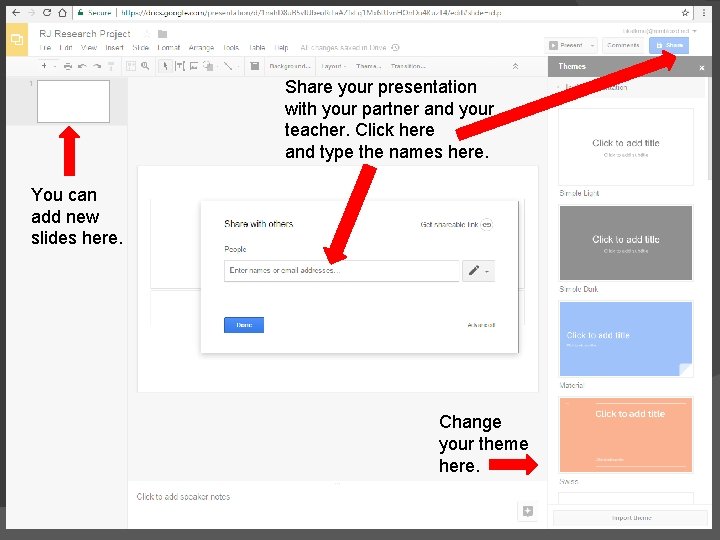Open the Help menu
The image size is (720, 540).
click(x=281, y=48)
